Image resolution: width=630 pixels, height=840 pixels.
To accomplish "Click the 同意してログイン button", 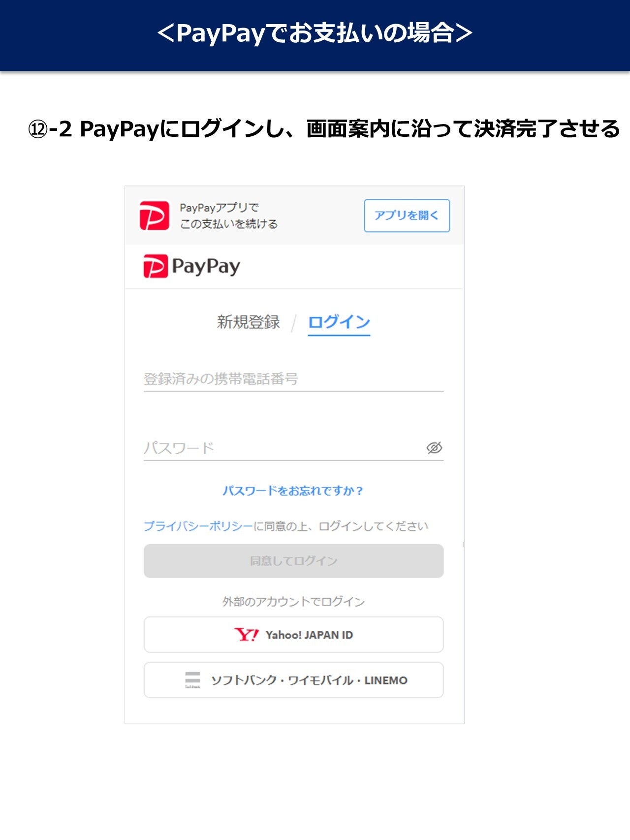I will (x=293, y=561).
